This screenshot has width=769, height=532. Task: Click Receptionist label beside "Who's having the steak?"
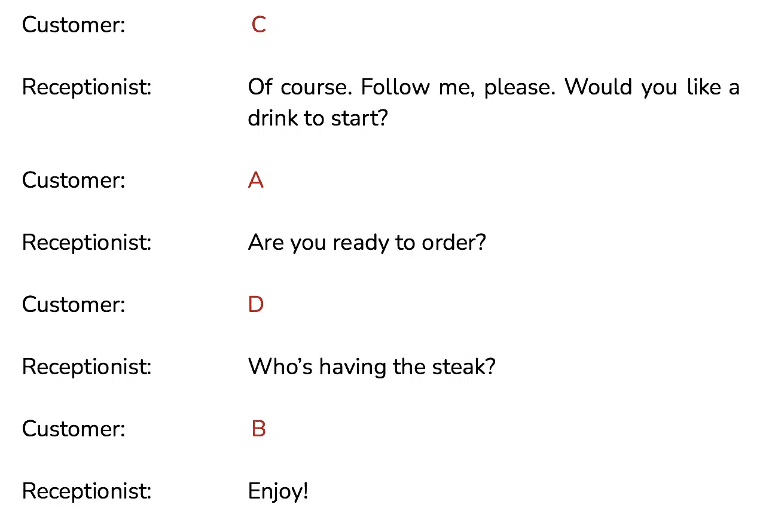tap(87, 368)
